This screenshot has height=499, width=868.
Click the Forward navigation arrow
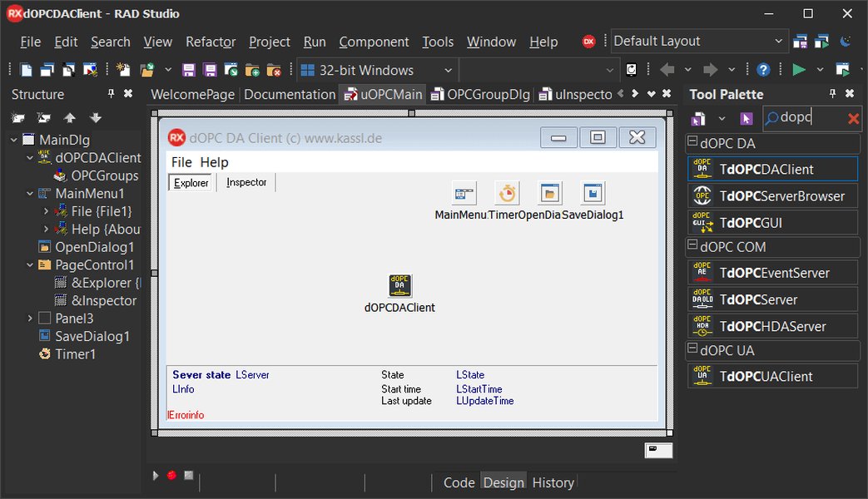click(710, 70)
